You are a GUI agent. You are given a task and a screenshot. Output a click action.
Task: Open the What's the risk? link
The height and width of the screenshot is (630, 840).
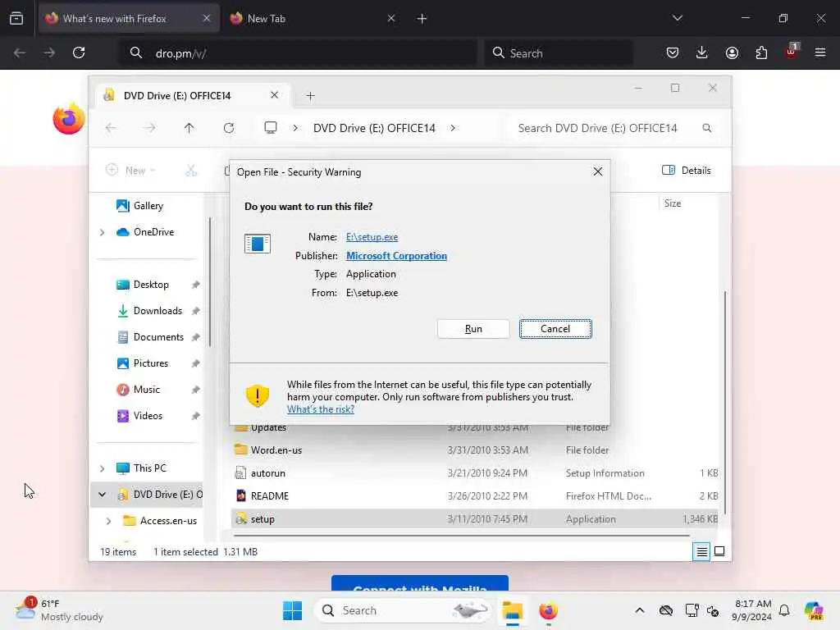[321, 409]
